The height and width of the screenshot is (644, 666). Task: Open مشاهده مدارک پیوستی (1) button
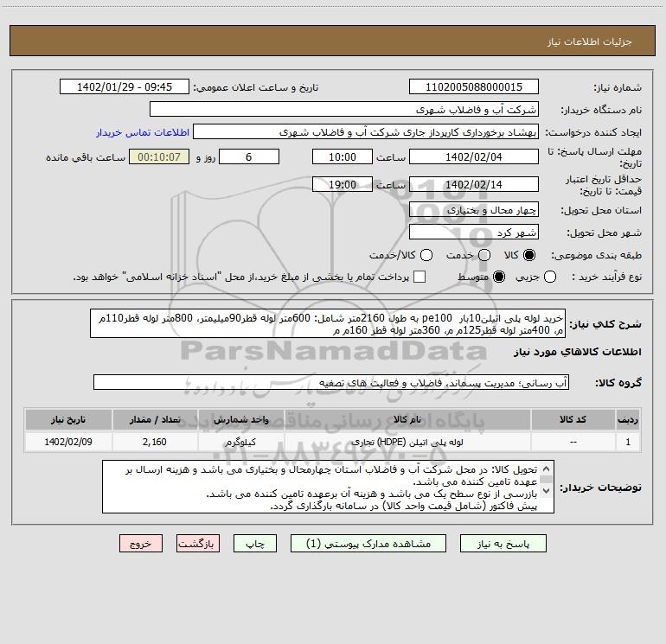pos(368,544)
